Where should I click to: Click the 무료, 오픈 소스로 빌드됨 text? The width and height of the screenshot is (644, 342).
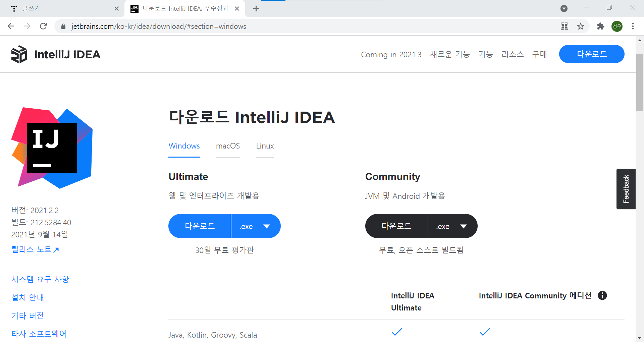click(421, 250)
